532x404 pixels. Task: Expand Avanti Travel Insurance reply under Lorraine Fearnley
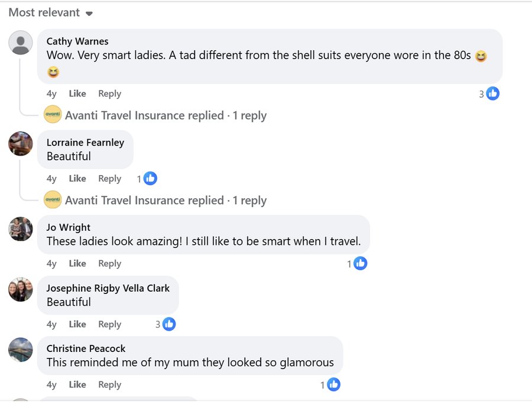coord(166,201)
